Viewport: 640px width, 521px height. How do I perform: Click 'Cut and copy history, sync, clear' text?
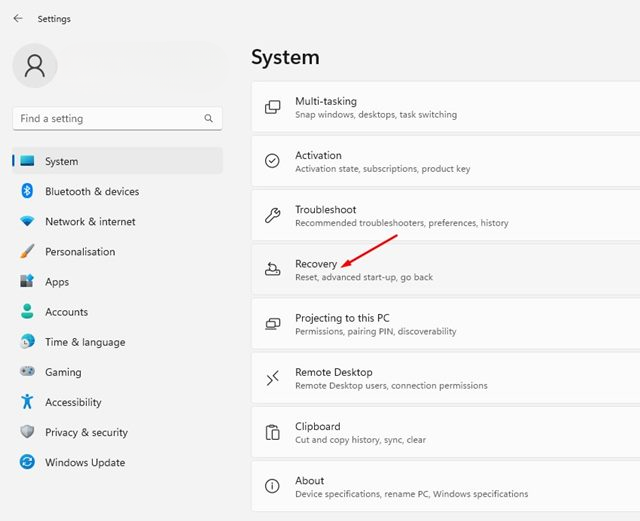[x=360, y=440]
